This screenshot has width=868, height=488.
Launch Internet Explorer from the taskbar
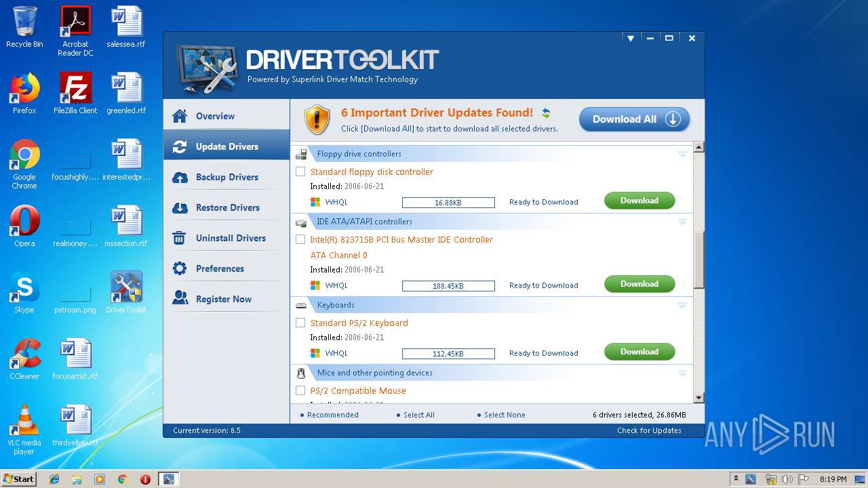point(54,479)
